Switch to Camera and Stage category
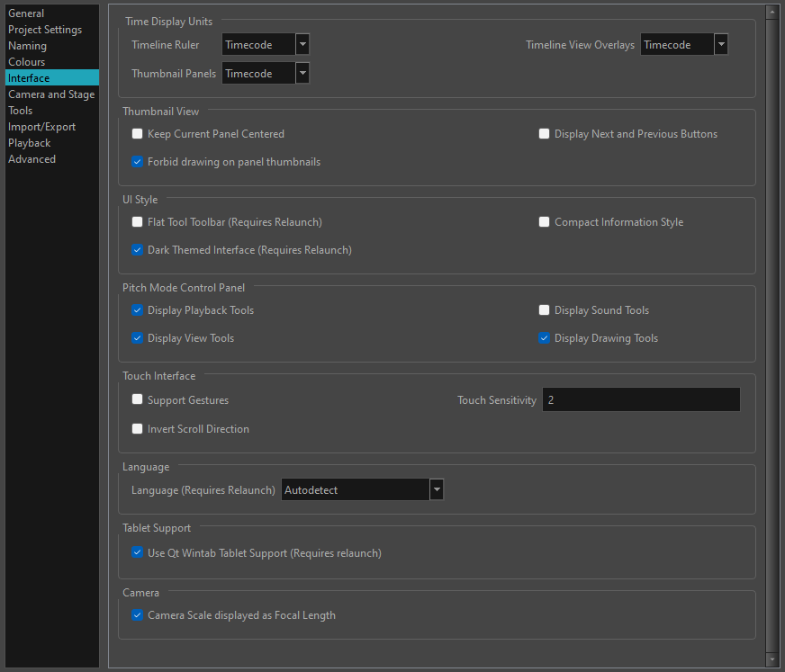The width and height of the screenshot is (785, 672). 51,94
